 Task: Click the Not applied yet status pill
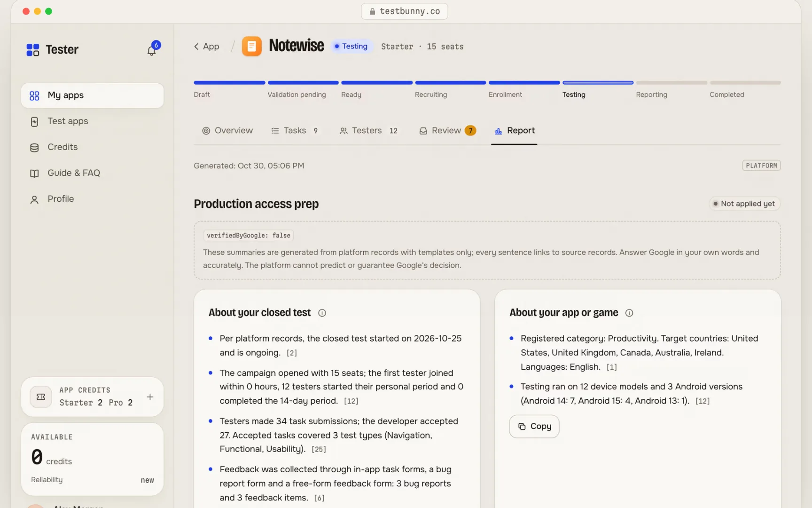(x=744, y=204)
